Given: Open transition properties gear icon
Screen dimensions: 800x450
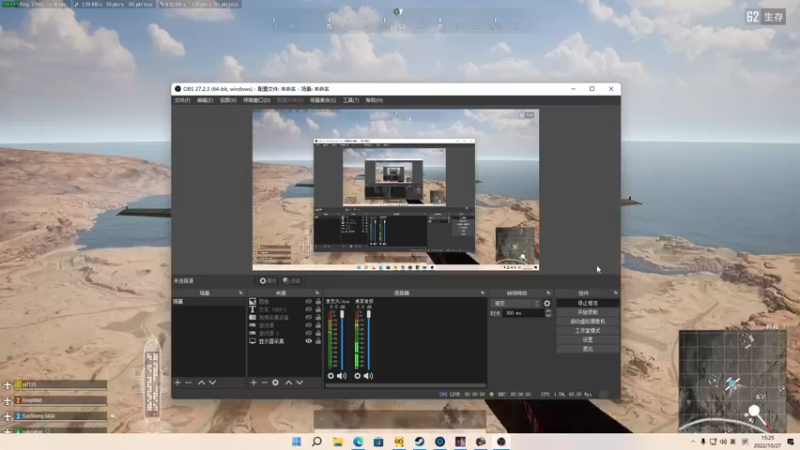Looking at the screenshot, I should pos(547,303).
